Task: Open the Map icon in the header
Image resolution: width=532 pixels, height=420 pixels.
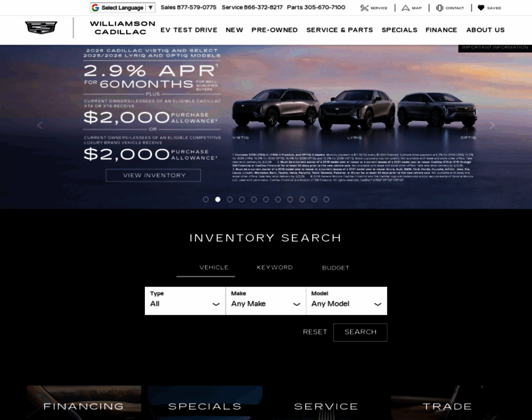Action: click(405, 8)
